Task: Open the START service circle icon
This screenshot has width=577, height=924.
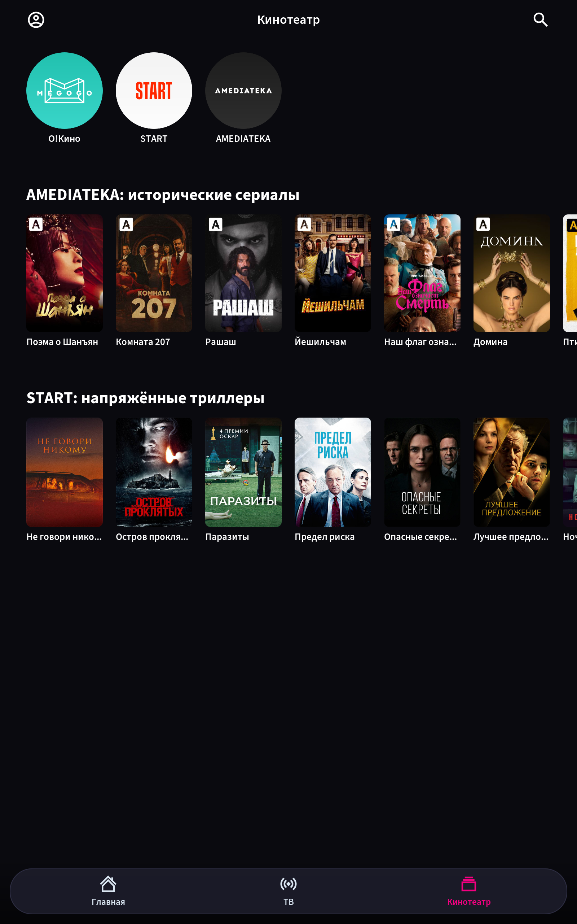Action: coord(154,91)
